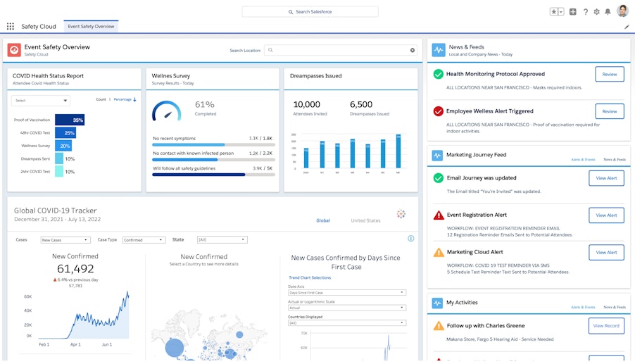Click warning icon on Follow up with Charles Greene
Screen dimensions: 635x364
[439, 326]
